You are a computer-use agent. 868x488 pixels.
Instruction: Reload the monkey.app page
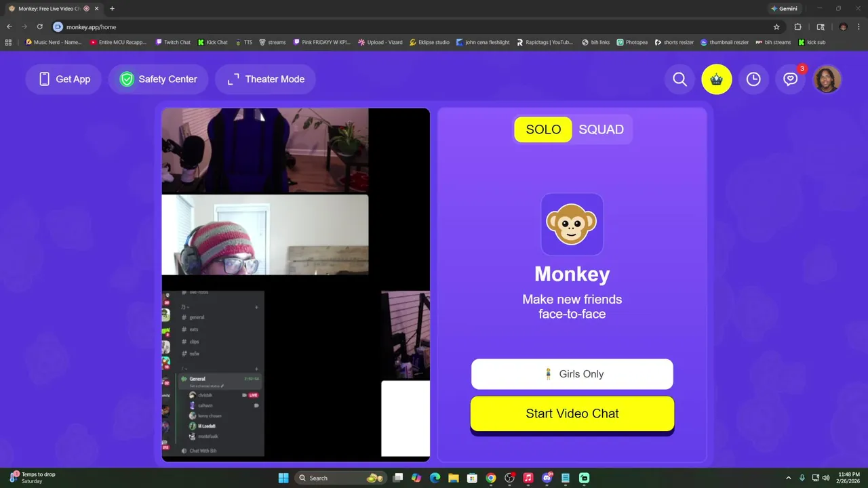(x=40, y=26)
